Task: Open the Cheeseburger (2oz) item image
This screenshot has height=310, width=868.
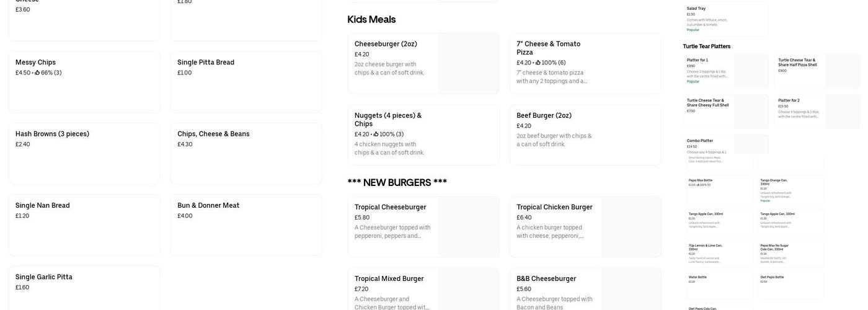Action: point(468,64)
